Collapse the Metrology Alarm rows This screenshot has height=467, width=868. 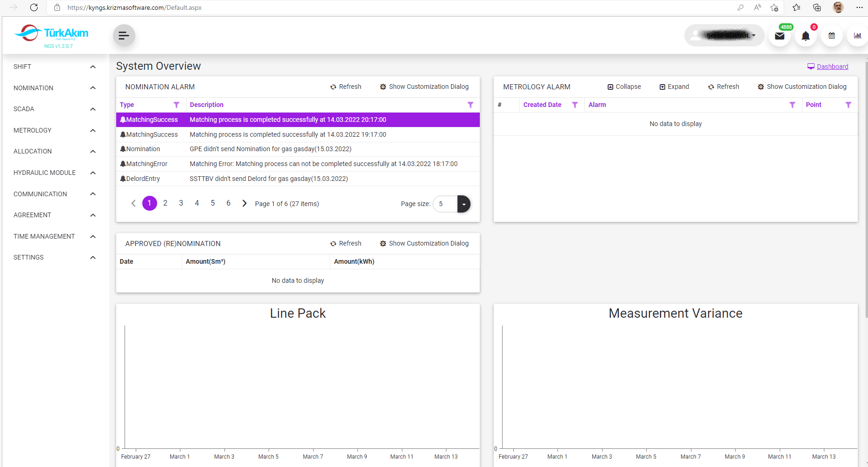pos(624,87)
